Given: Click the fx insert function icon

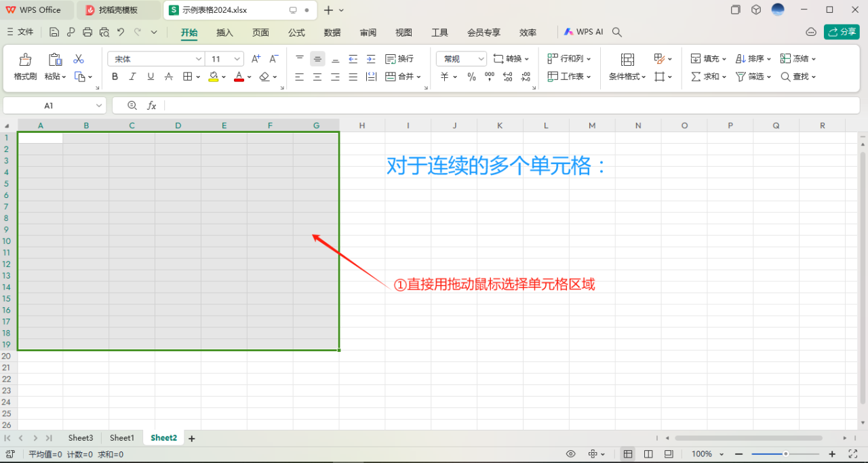Looking at the screenshot, I should point(152,105).
